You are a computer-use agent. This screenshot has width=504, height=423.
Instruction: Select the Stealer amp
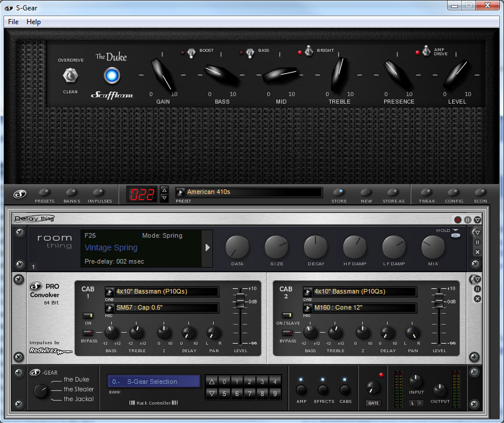[79, 389]
